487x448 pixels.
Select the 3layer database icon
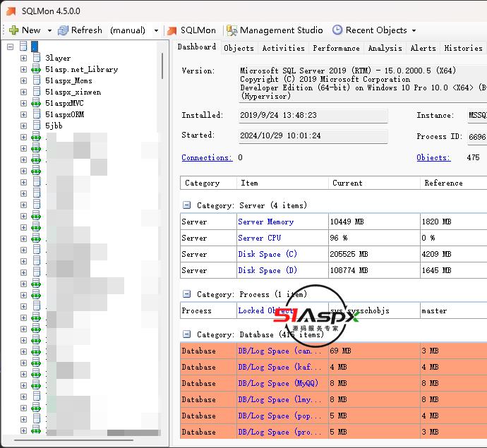pos(36,58)
